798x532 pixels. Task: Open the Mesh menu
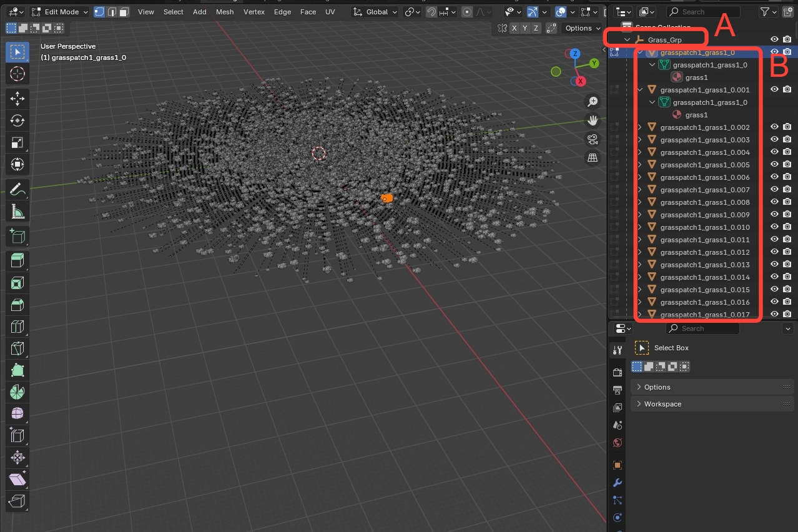225,12
